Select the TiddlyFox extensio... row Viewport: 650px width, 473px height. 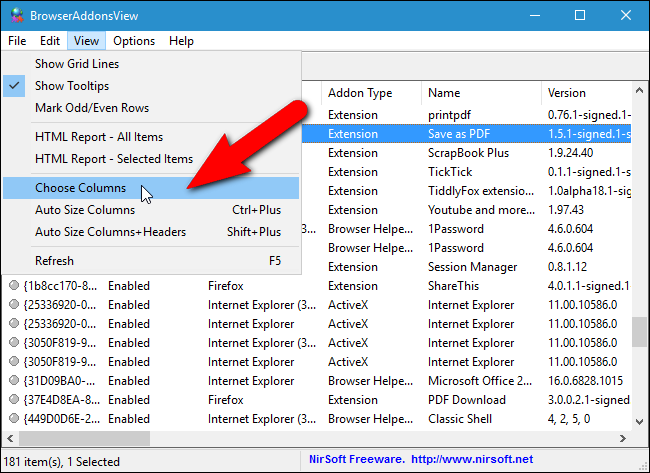click(x=466, y=191)
